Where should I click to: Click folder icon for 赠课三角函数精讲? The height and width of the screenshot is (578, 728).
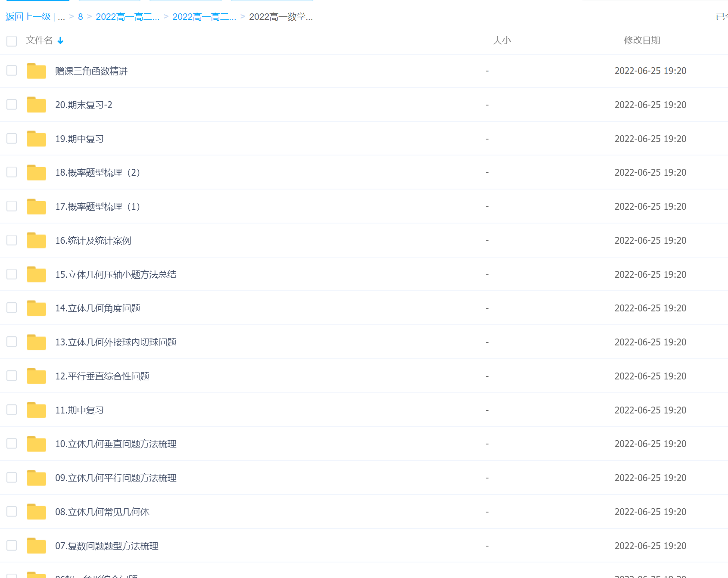pyautogui.click(x=36, y=71)
